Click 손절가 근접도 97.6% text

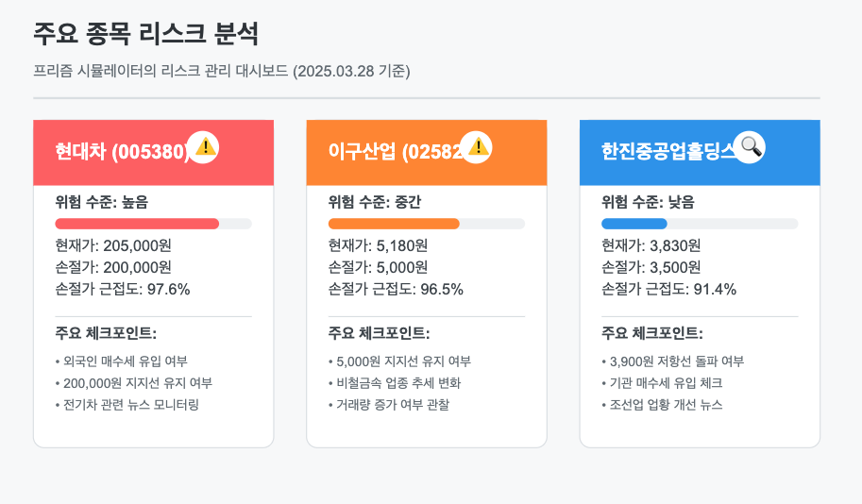(x=123, y=289)
